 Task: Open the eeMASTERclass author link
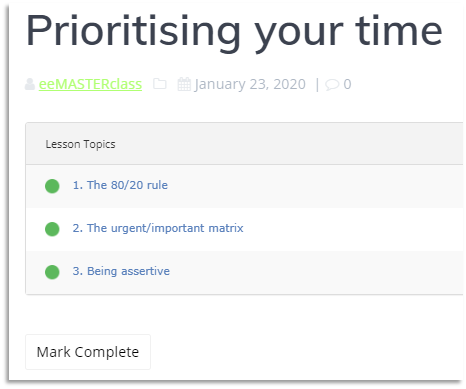click(x=90, y=84)
